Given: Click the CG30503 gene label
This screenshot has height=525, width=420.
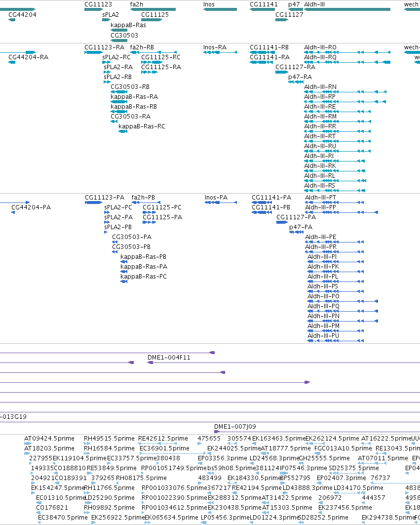Looking at the screenshot, I should (x=124, y=35).
